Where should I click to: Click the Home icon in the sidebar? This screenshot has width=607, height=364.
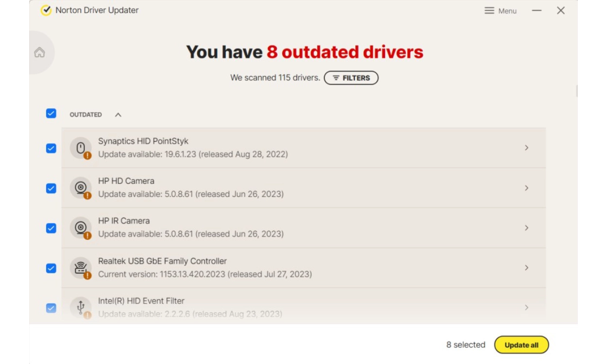tap(39, 52)
